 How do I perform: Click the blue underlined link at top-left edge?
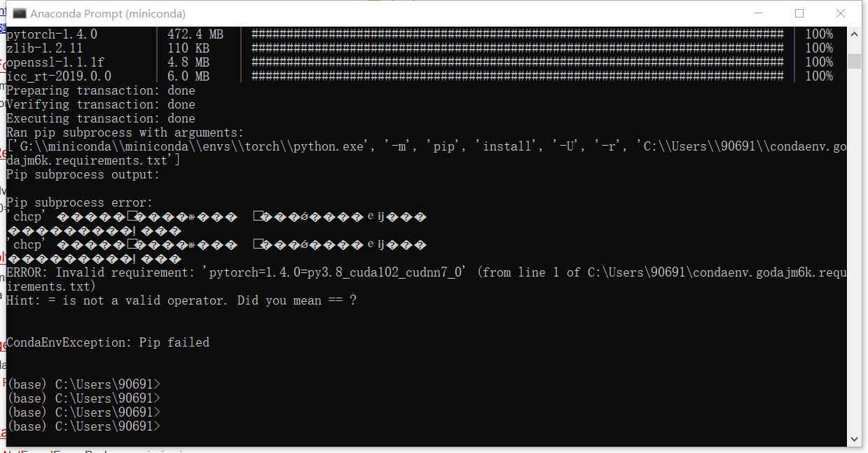pyautogui.click(x=4, y=12)
